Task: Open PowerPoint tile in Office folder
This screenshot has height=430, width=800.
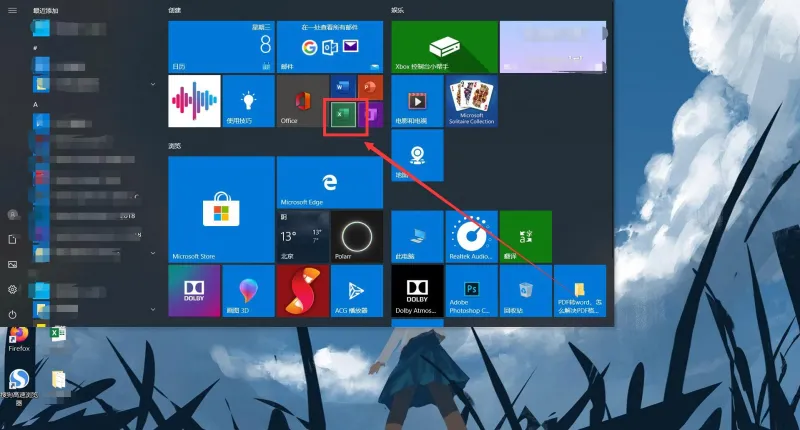Action: pyautogui.click(x=370, y=87)
